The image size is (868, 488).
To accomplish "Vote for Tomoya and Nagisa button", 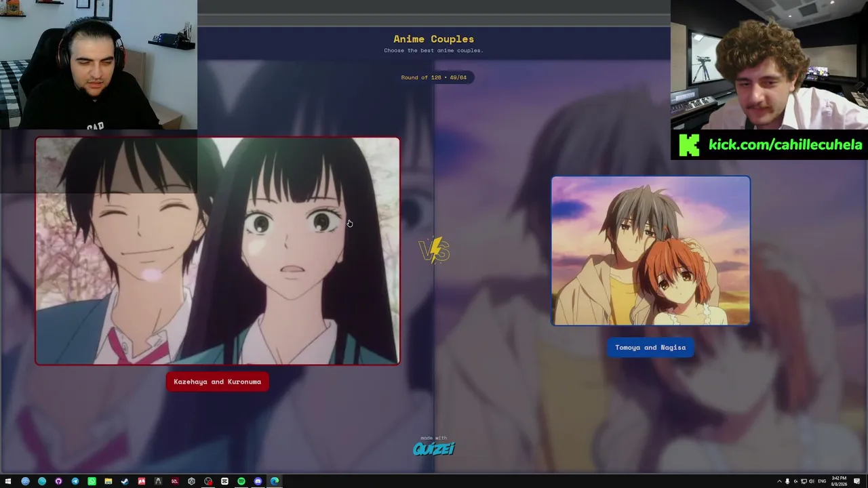I will click(650, 347).
